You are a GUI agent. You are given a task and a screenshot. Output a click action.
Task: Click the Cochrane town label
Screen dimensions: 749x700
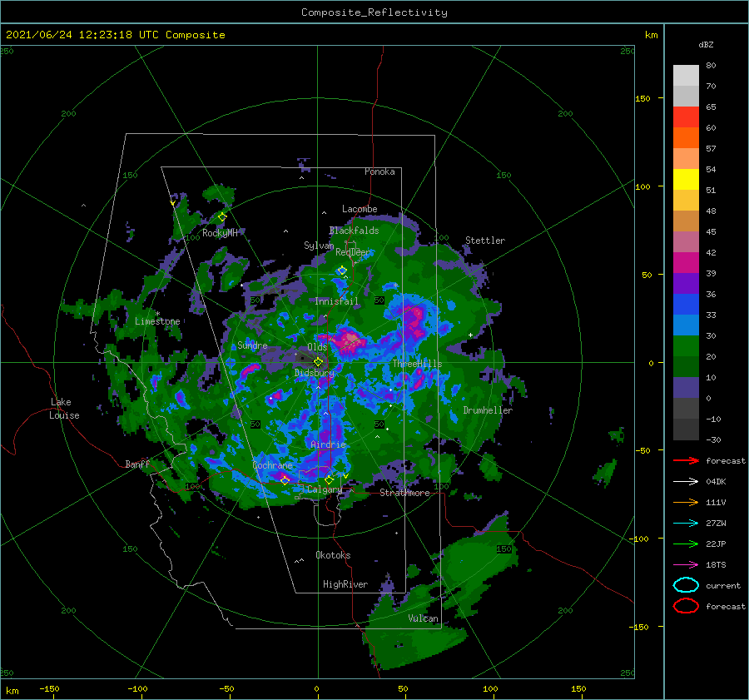point(272,465)
